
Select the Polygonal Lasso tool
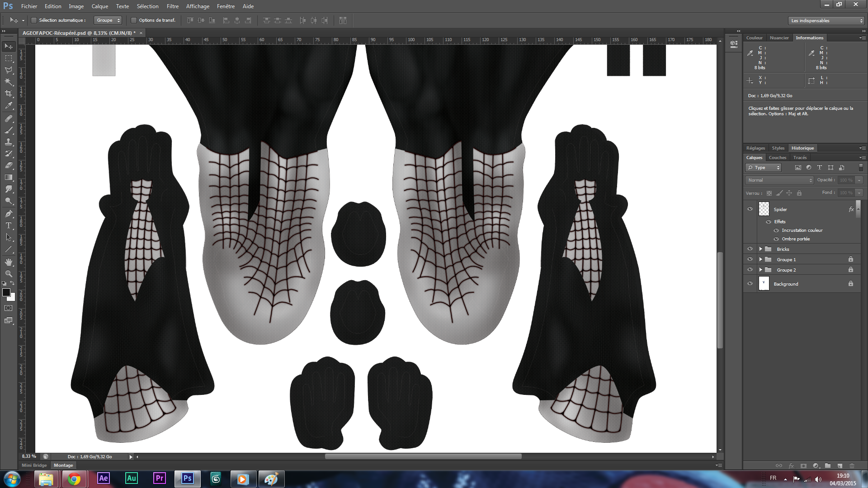tap(9, 70)
